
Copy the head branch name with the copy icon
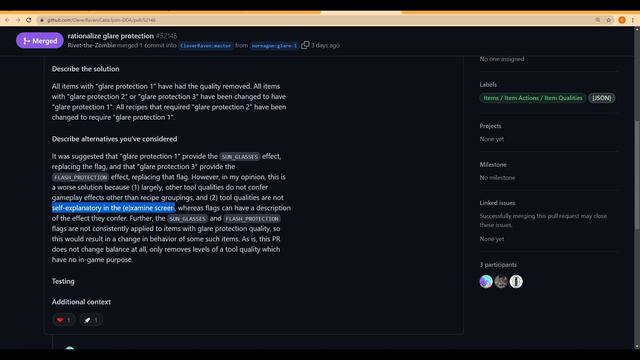coord(305,45)
